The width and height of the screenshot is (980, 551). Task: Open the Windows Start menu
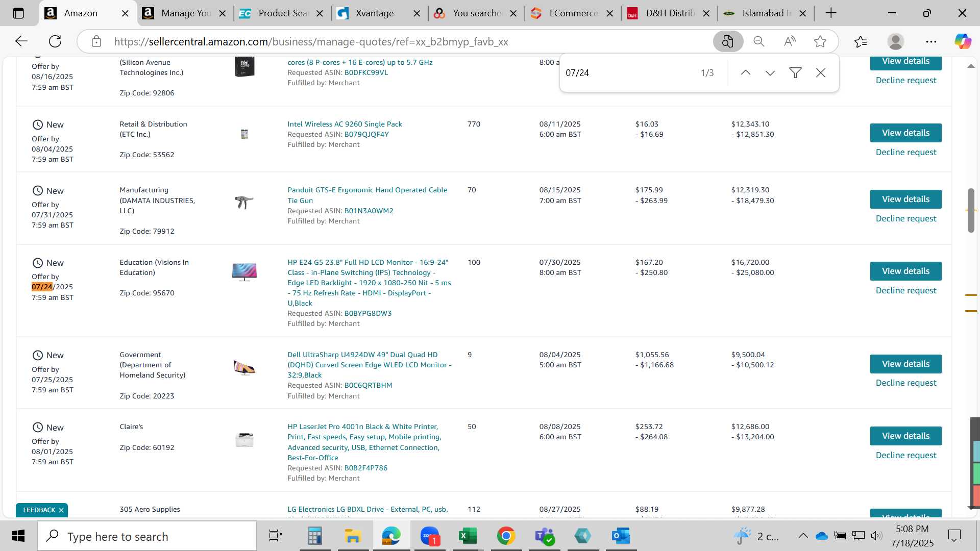tap(18, 536)
